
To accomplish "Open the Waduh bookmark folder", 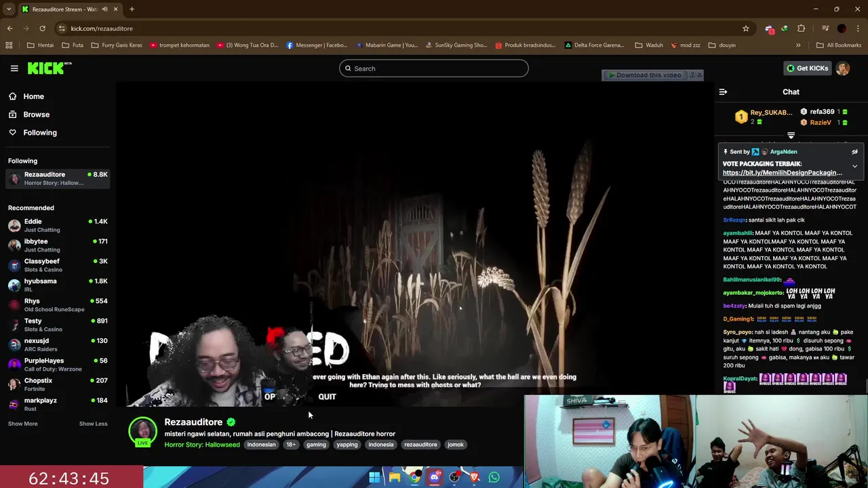I will (649, 45).
